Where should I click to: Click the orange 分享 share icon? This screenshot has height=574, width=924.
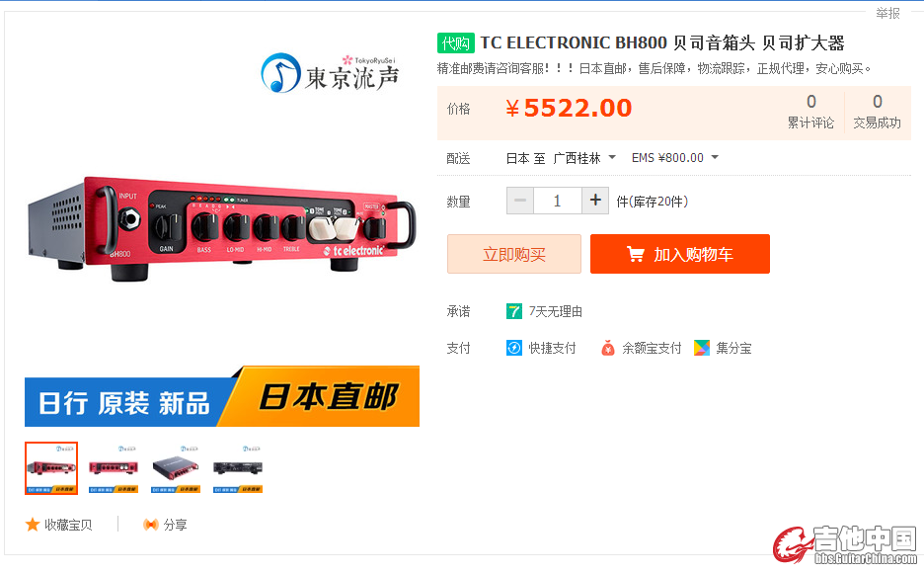click(150, 525)
